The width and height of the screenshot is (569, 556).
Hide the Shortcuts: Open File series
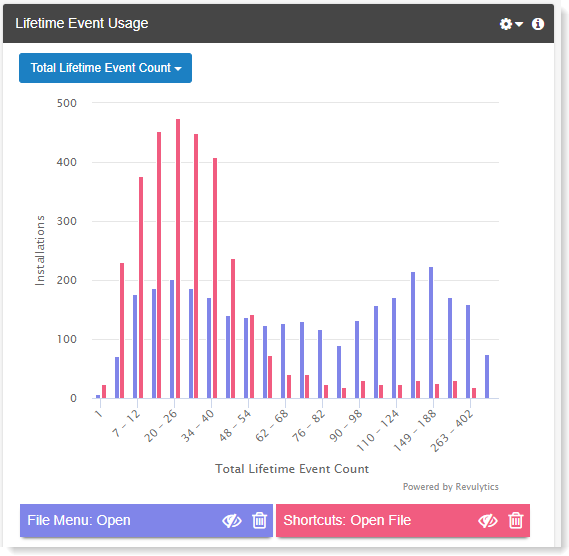pos(488,521)
